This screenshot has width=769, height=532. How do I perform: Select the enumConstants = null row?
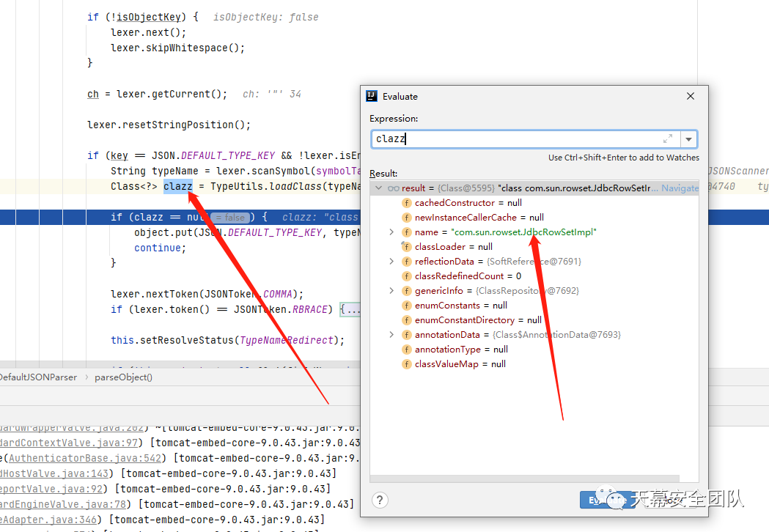pos(534,306)
